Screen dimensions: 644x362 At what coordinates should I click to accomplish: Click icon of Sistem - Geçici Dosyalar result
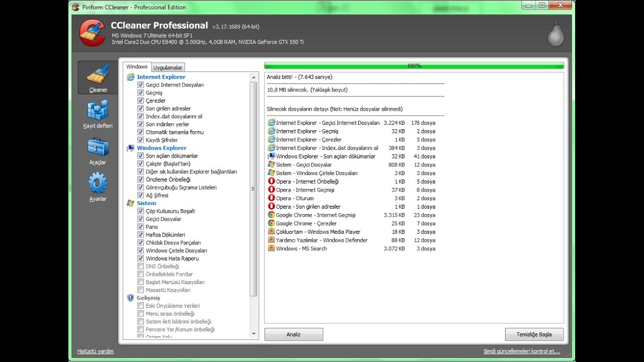pyautogui.click(x=272, y=164)
